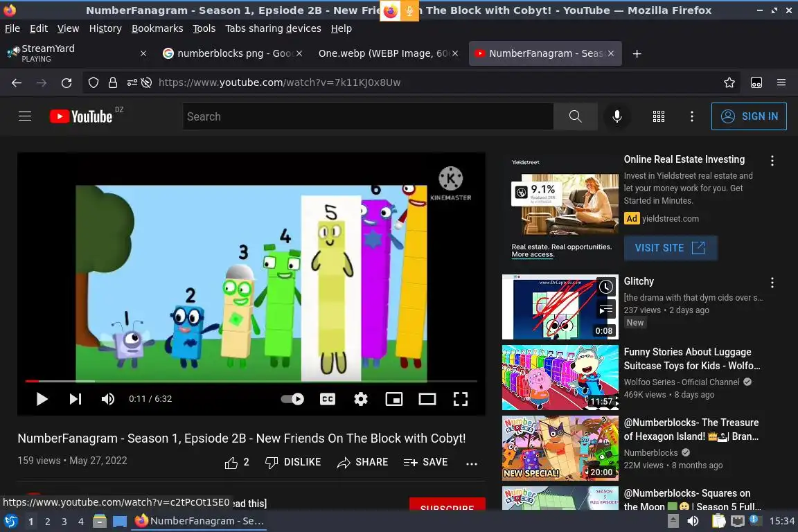The height and width of the screenshot is (532, 798).
Task: Open the Tools menu
Action: point(204,28)
